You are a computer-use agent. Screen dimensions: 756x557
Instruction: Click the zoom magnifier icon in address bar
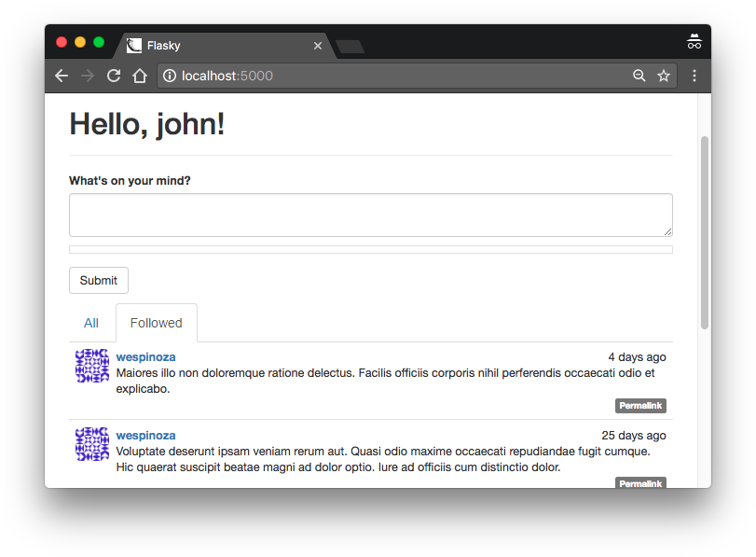(639, 76)
